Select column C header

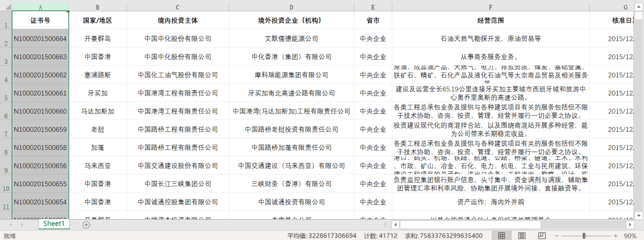coord(178,7)
